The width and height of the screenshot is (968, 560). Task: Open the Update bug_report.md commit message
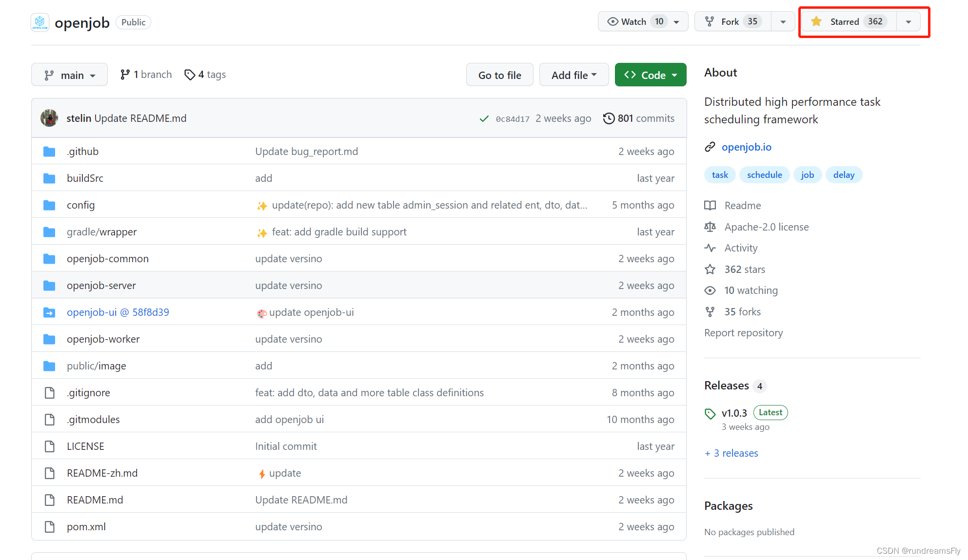307,152
